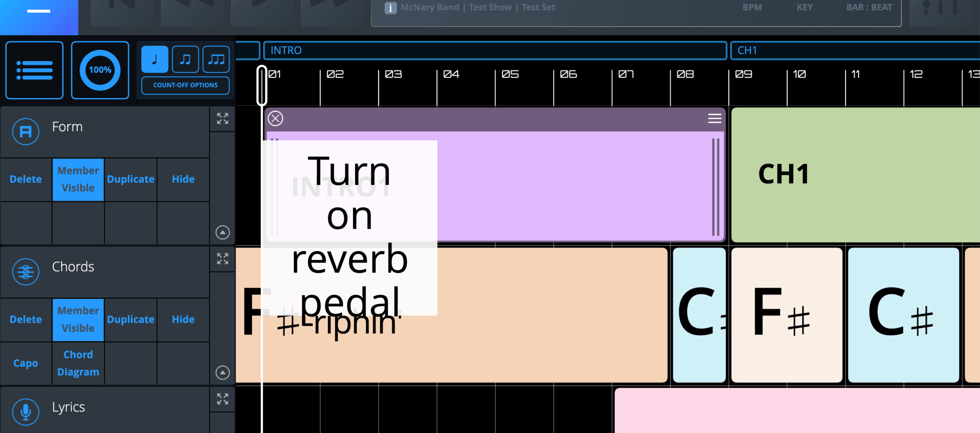The width and height of the screenshot is (980, 433).
Task: Click the KEY label
Action: point(805,7)
